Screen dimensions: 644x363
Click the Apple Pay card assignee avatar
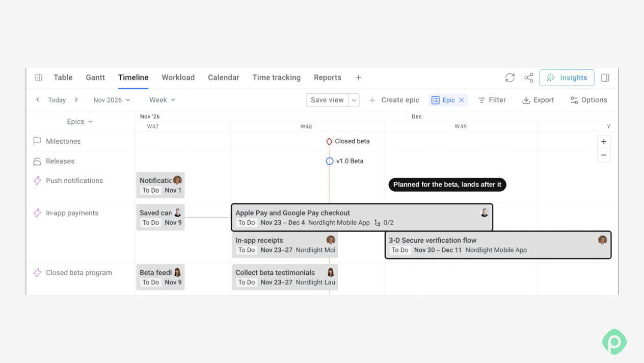484,213
